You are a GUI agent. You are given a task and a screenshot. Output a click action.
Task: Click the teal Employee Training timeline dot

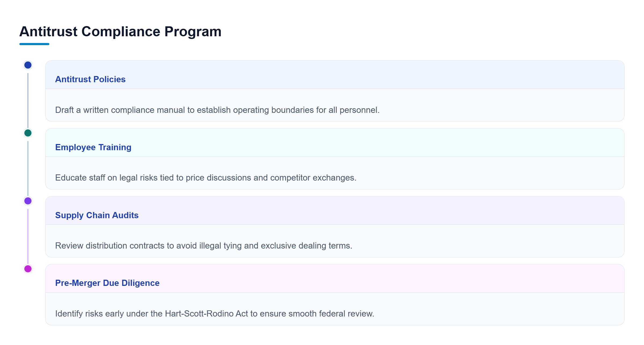click(28, 133)
